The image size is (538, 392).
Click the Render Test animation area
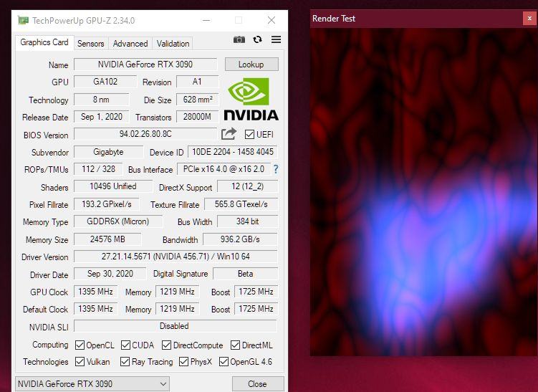[x=424, y=192]
